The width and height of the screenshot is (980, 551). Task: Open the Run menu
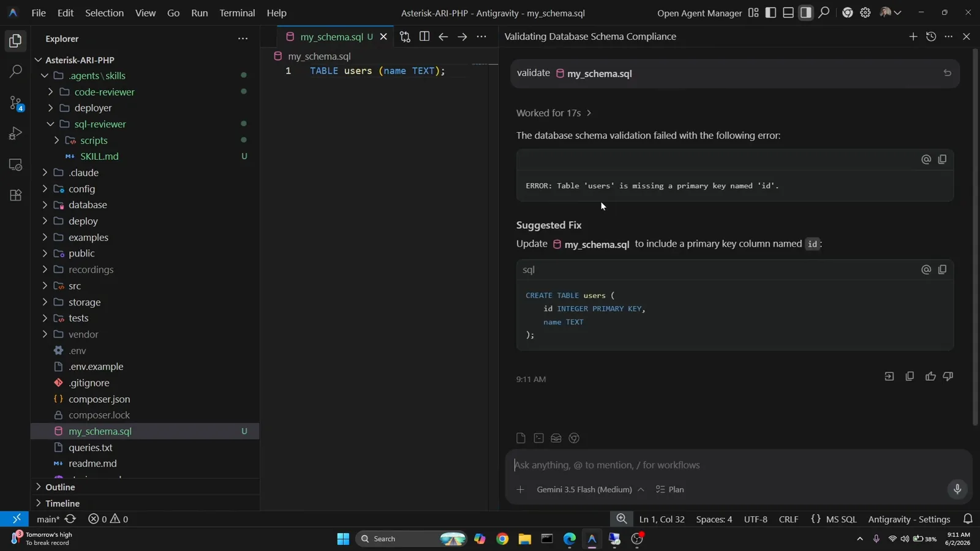pos(199,13)
